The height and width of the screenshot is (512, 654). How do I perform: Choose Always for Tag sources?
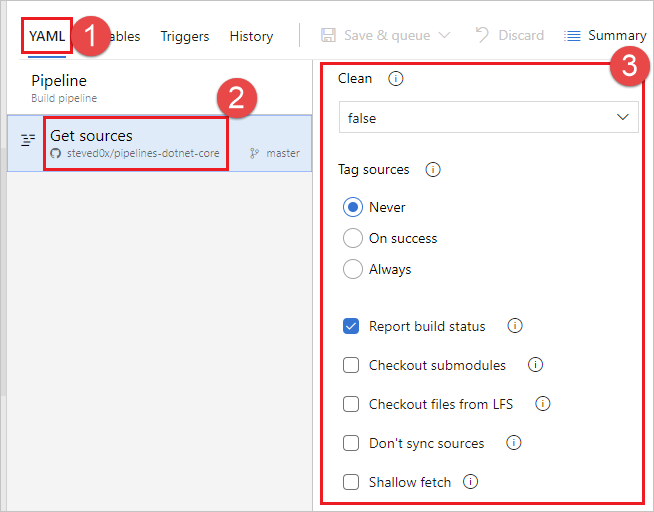pyautogui.click(x=352, y=269)
